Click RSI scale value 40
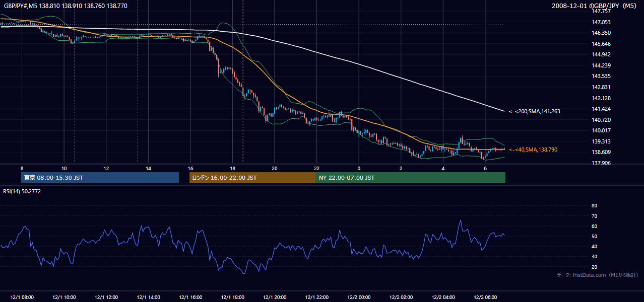Screen dimensions: 644x302 (x=594, y=246)
